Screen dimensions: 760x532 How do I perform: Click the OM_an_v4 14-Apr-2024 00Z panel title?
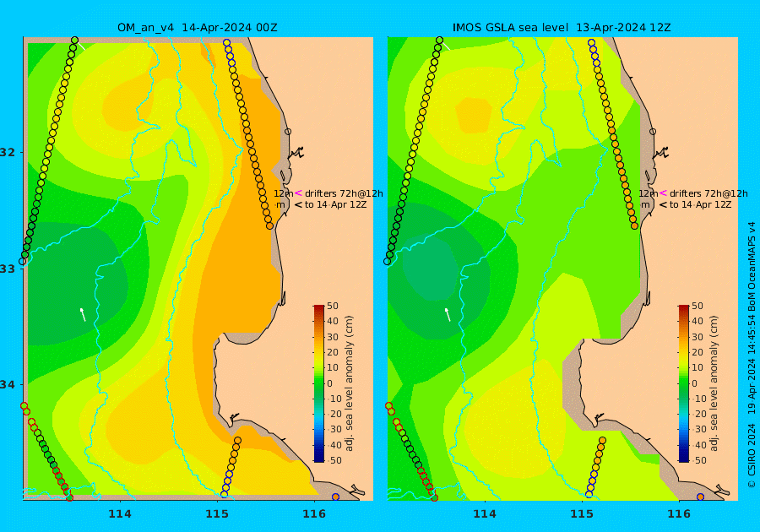pyautogui.click(x=198, y=28)
